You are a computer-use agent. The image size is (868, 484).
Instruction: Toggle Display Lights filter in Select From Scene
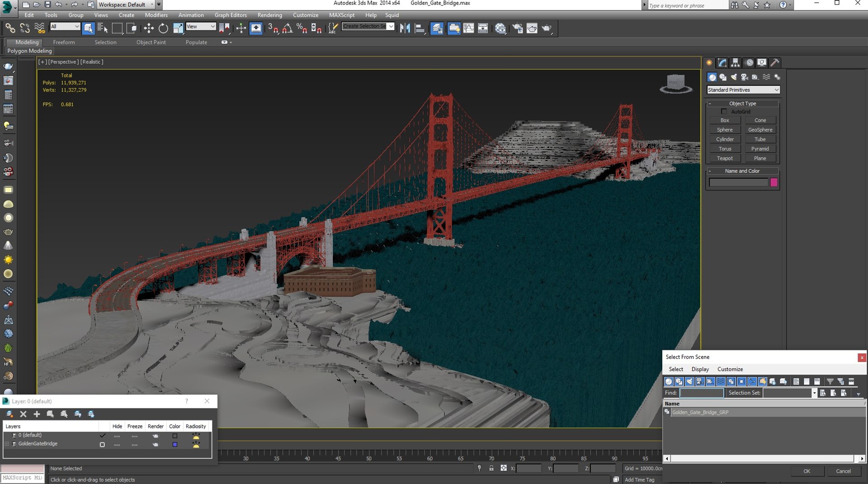tap(689, 381)
